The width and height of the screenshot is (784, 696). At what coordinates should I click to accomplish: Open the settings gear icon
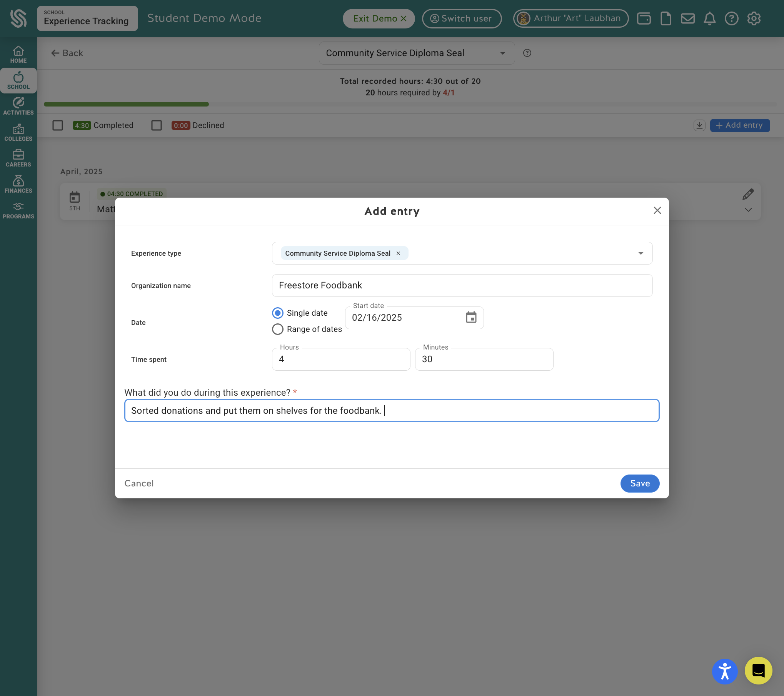[754, 18]
